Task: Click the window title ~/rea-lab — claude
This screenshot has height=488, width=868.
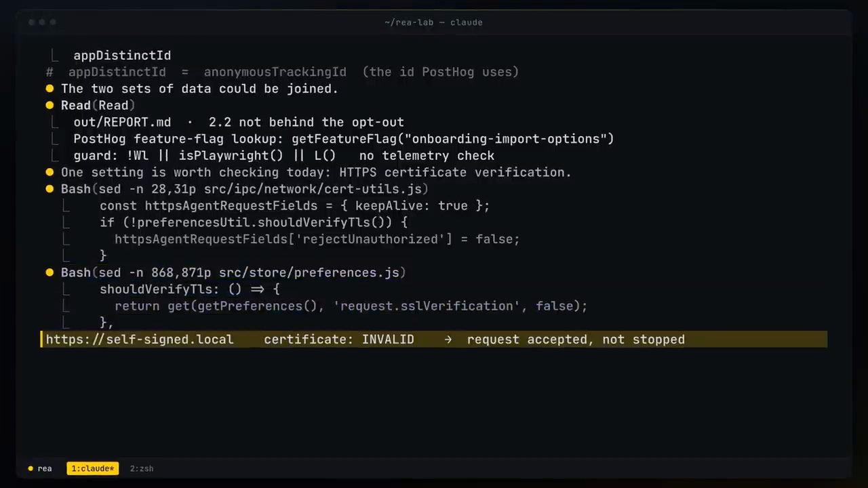Action: [433, 22]
